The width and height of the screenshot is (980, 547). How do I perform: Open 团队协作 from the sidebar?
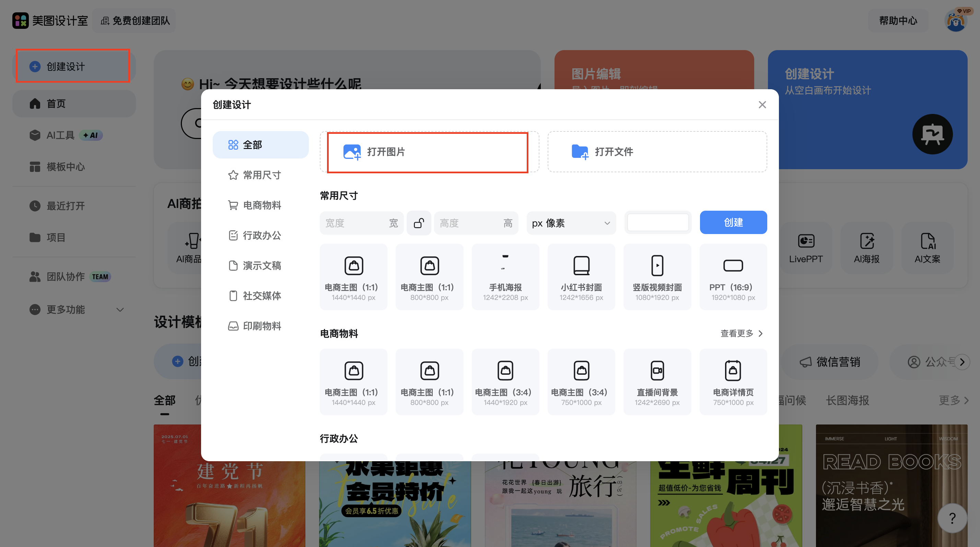click(65, 277)
